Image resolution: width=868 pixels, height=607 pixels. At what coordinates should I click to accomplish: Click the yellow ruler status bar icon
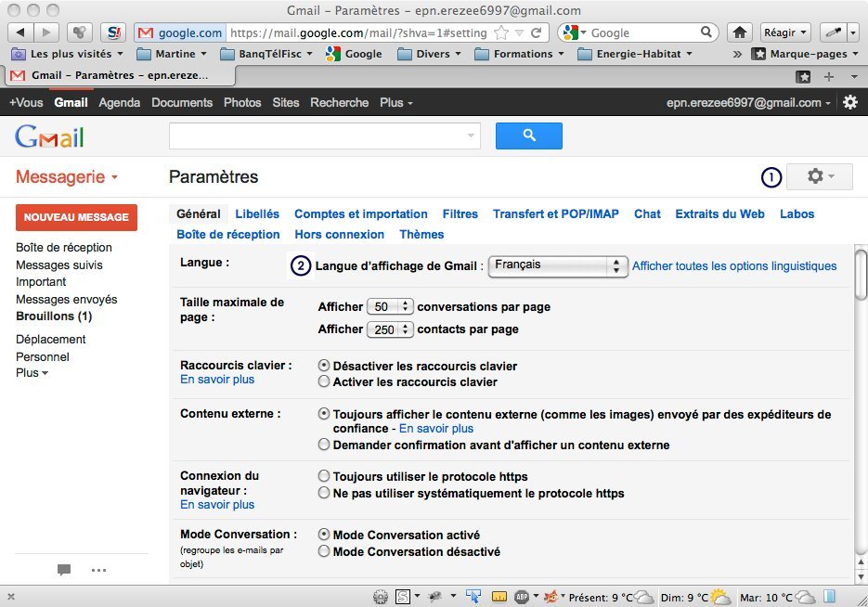(x=499, y=597)
